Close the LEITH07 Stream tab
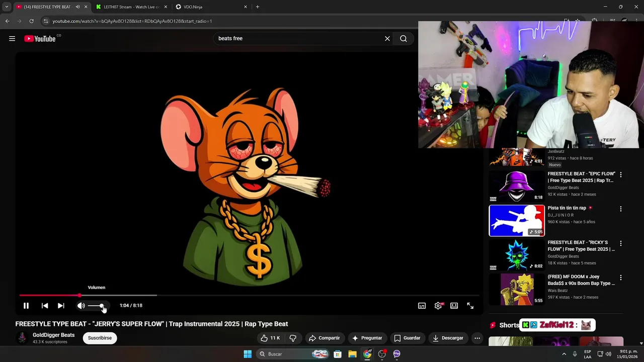Screen dimensions: 644x362 (x=166, y=7)
